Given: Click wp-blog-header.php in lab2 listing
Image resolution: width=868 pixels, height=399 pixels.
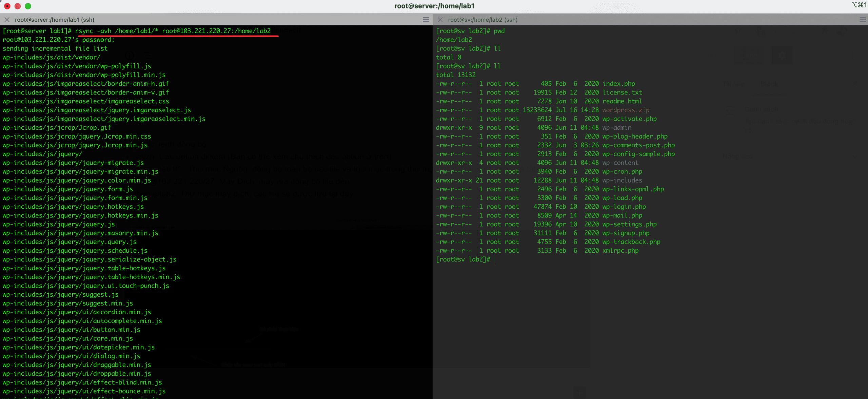Looking at the screenshot, I should (635, 136).
